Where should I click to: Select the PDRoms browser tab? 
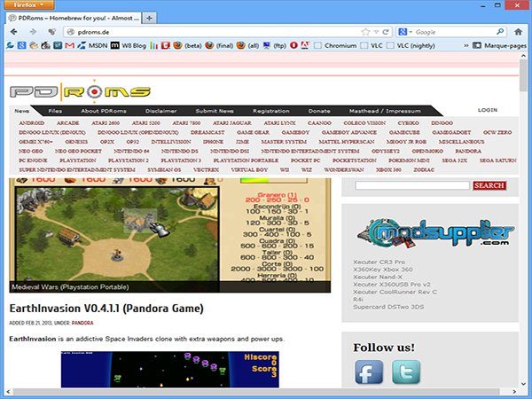[x=74, y=18]
